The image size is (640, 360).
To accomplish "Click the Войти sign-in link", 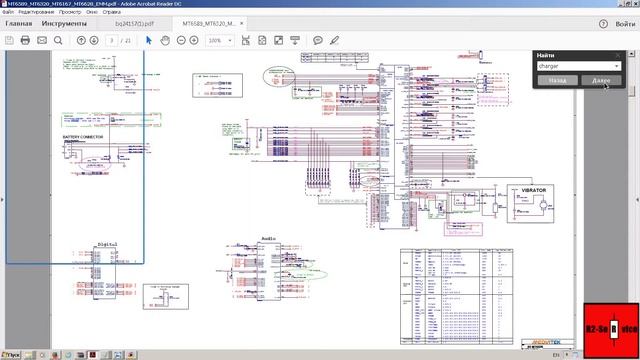I will point(625,24).
